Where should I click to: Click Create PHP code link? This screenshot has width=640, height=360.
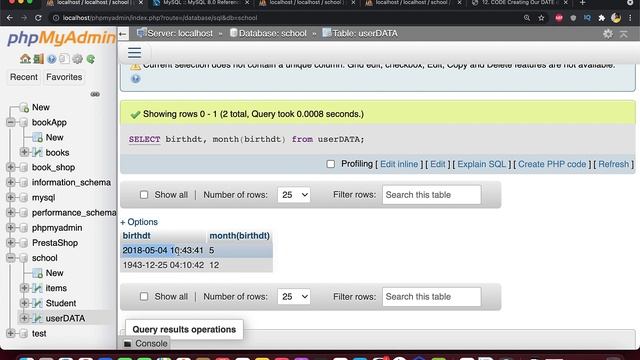click(552, 164)
